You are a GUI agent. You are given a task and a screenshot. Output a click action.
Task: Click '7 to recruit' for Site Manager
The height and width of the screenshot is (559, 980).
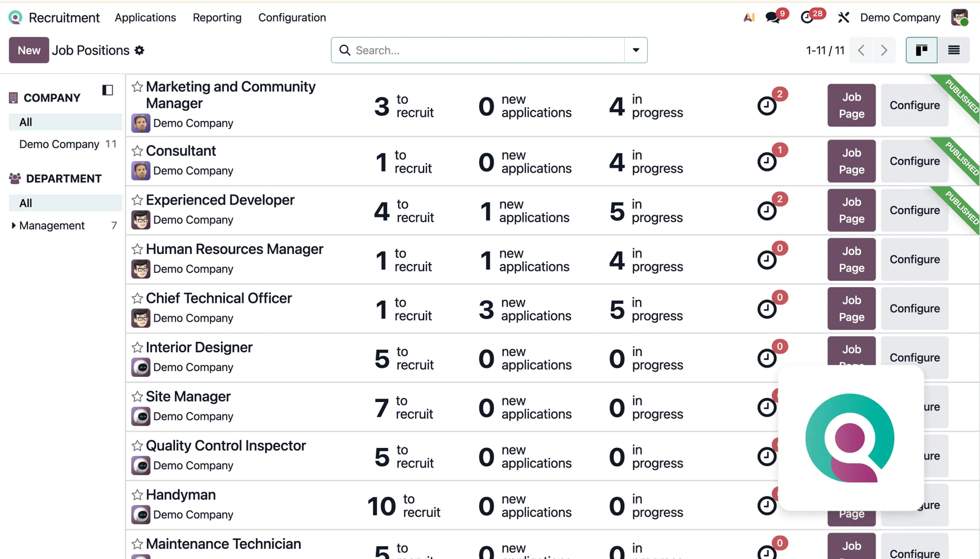[x=404, y=408]
